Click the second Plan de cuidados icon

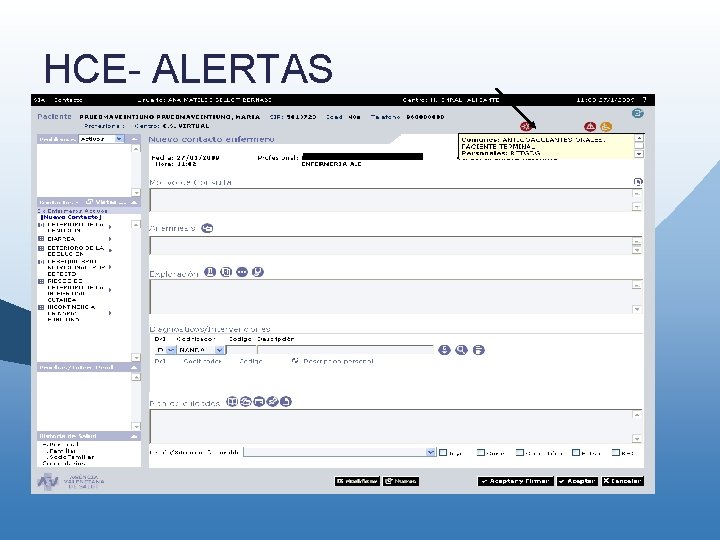[x=246, y=402]
